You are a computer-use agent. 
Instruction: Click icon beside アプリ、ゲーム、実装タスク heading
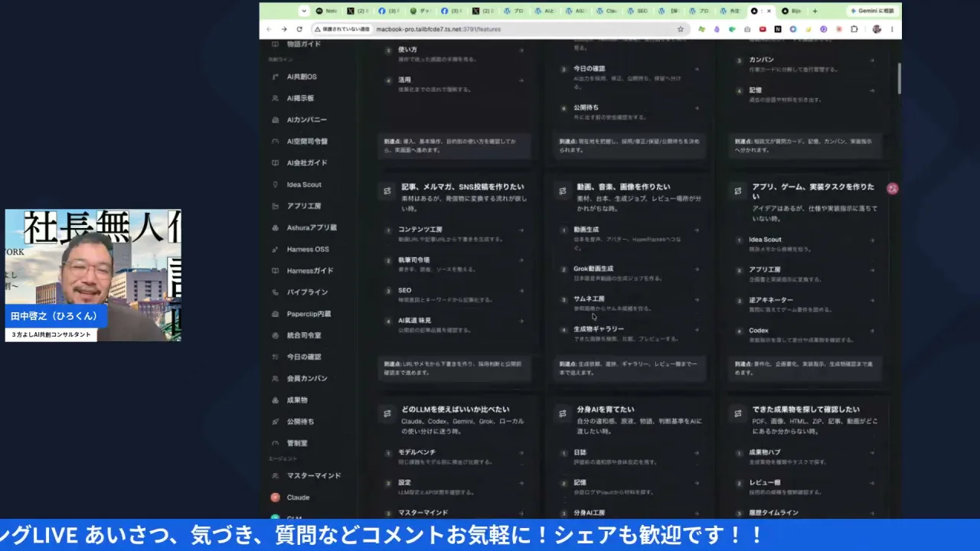(738, 191)
